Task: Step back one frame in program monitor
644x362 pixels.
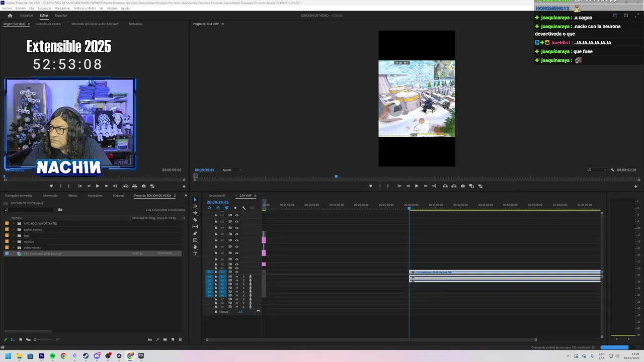Action: [408, 186]
